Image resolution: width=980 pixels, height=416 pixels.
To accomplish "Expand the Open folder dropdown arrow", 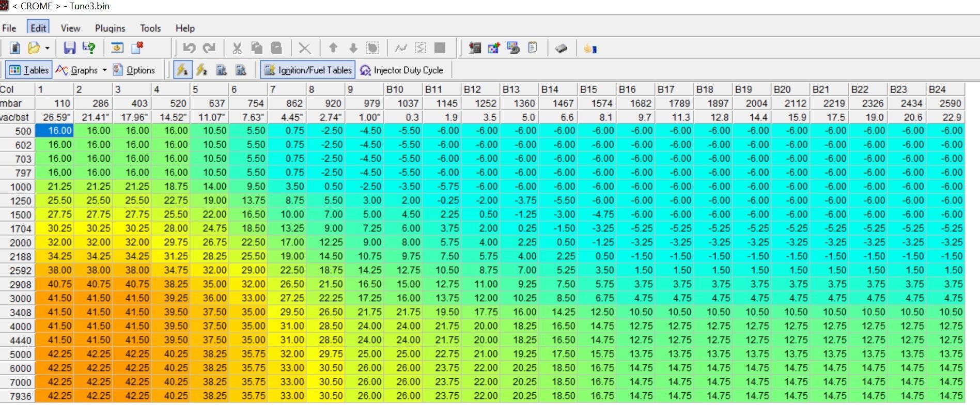I will tap(47, 49).
